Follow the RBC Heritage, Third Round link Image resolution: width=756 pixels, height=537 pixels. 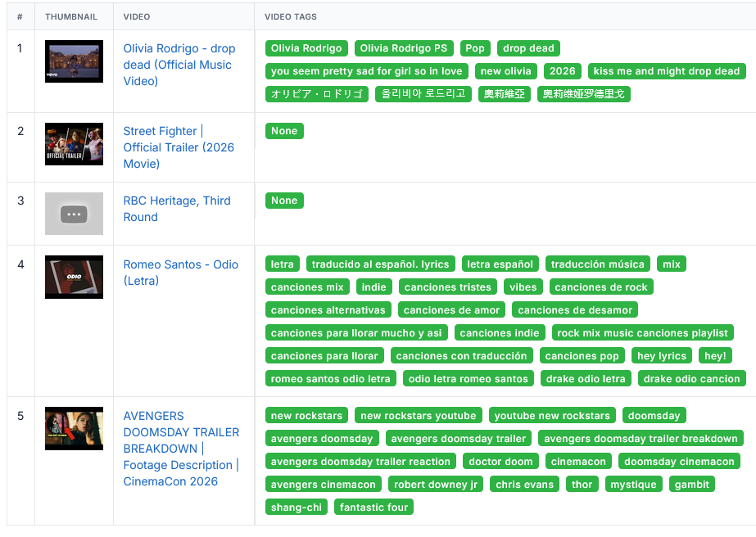[x=176, y=209]
